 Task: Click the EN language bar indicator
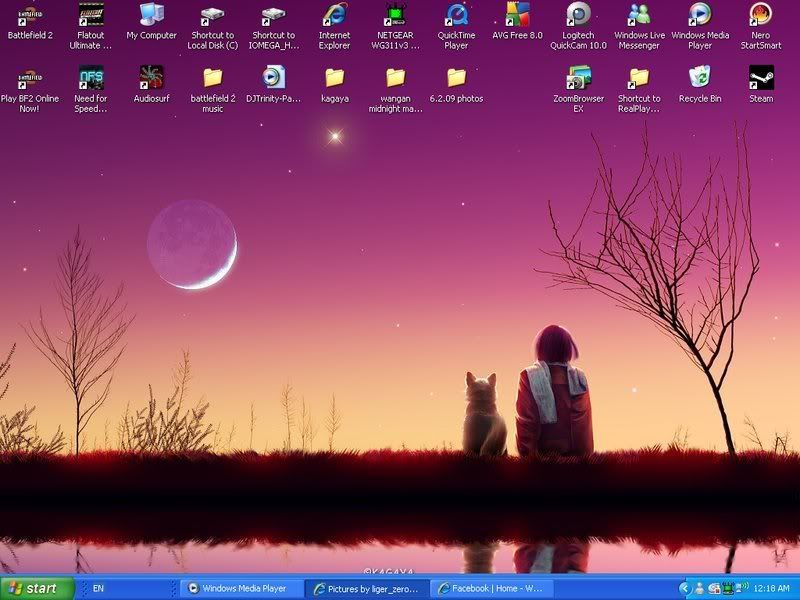98,588
